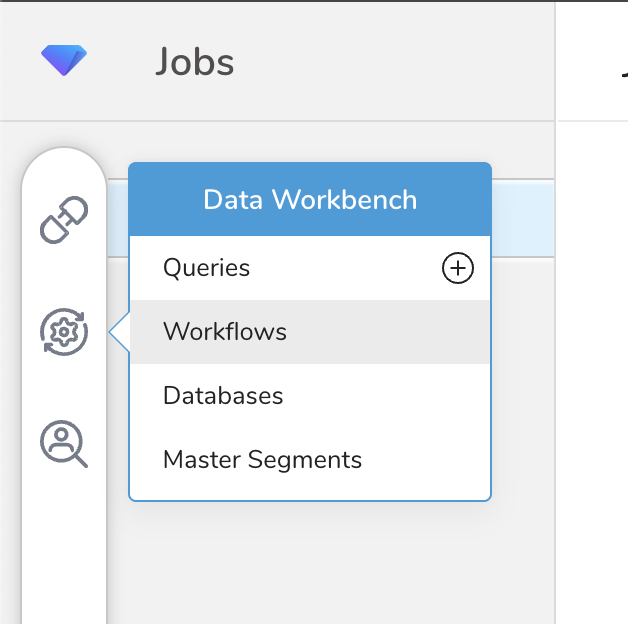This screenshot has width=628, height=624.
Task: Click the blank header bar beside Jobs
Action: (400, 62)
